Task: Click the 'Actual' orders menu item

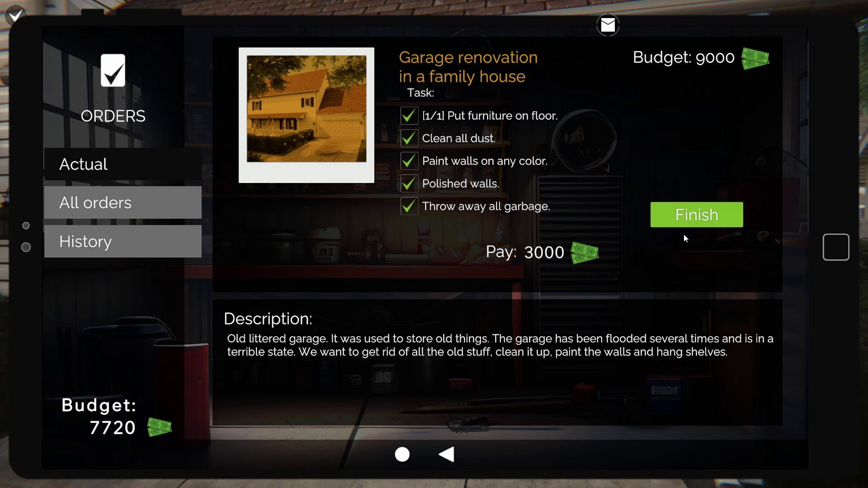Action: [x=83, y=164]
